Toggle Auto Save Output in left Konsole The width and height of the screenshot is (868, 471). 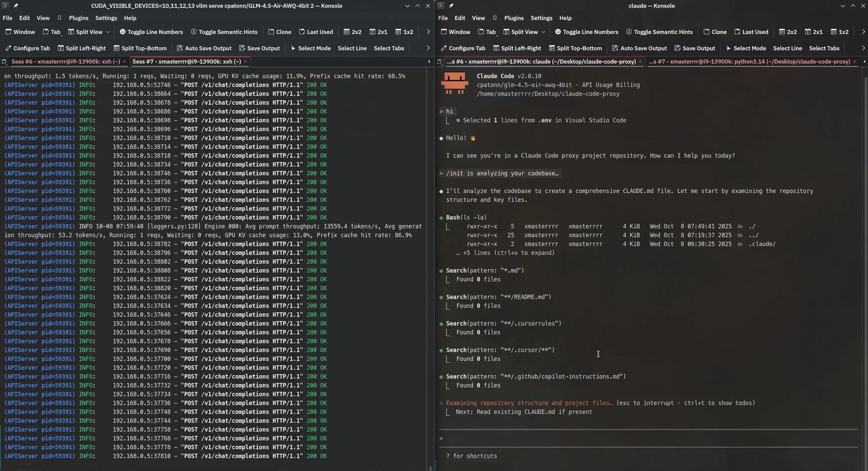[x=204, y=48]
